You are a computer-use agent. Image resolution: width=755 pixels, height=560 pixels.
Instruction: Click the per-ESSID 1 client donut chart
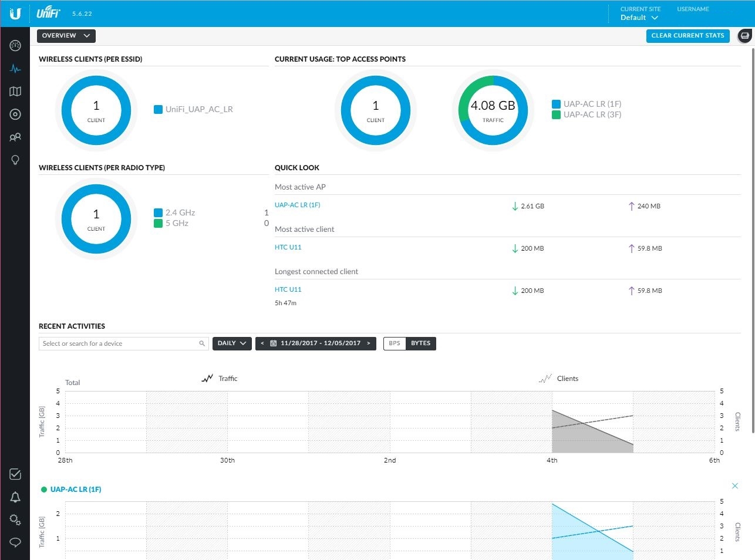[96, 110]
